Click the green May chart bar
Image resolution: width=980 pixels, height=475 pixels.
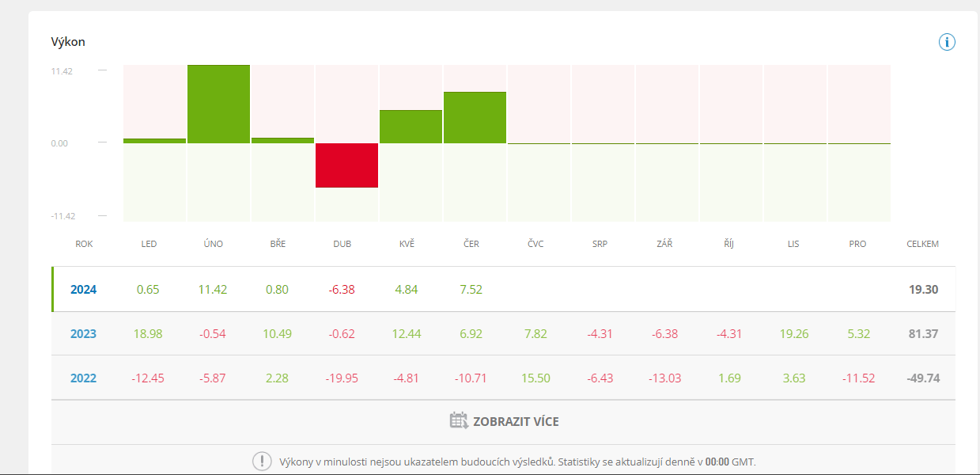411,127
